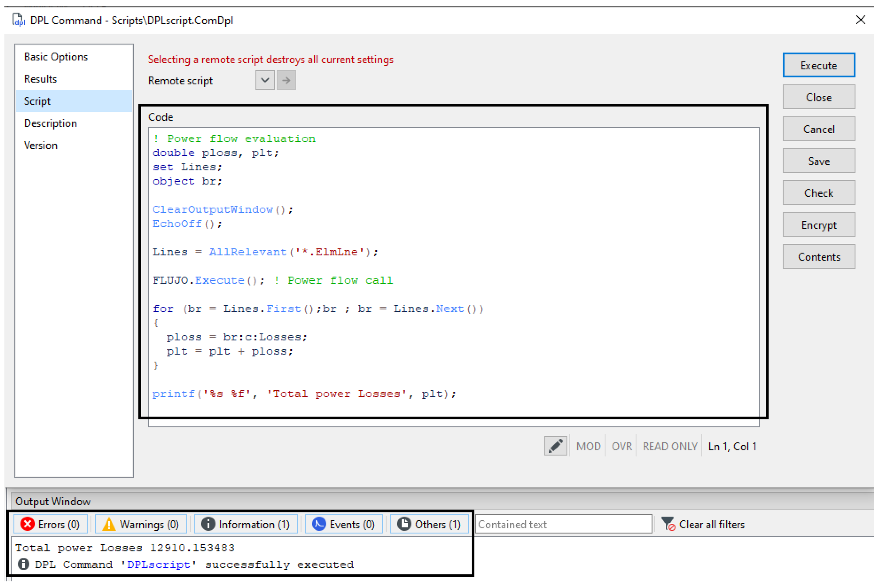Viewport: 879px width, 588px height.
Task: Open the Description page
Action: click(x=51, y=123)
